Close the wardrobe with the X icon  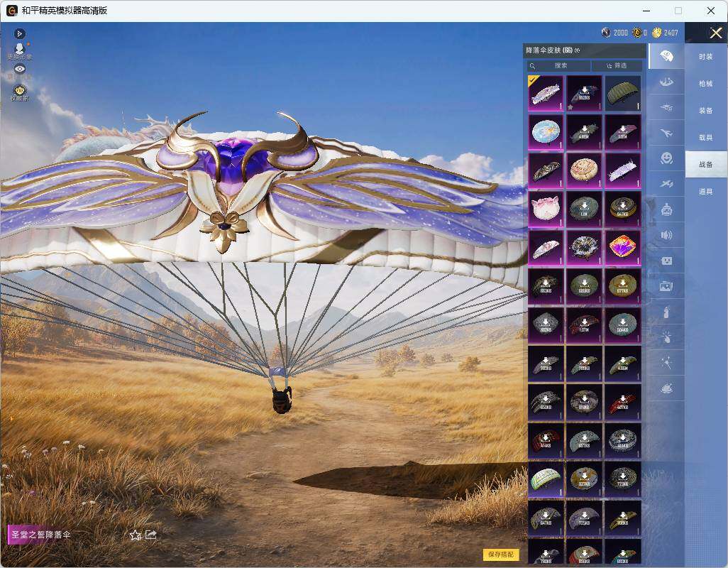click(715, 33)
